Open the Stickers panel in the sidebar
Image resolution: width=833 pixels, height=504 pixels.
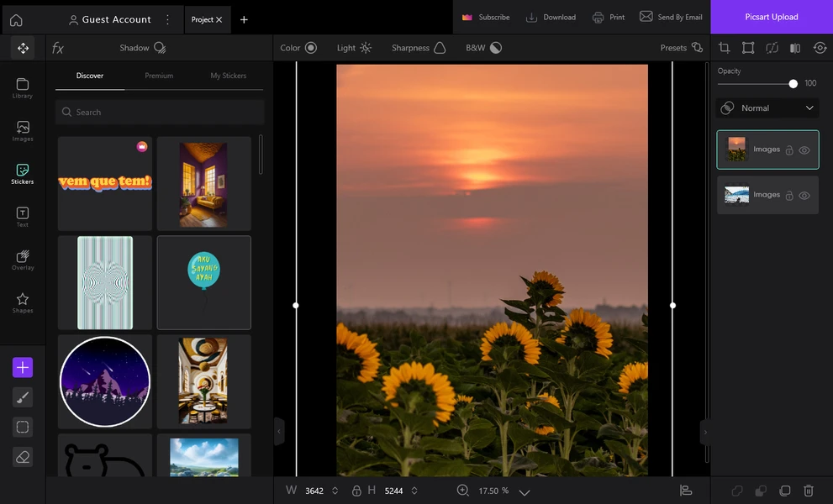(23, 174)
